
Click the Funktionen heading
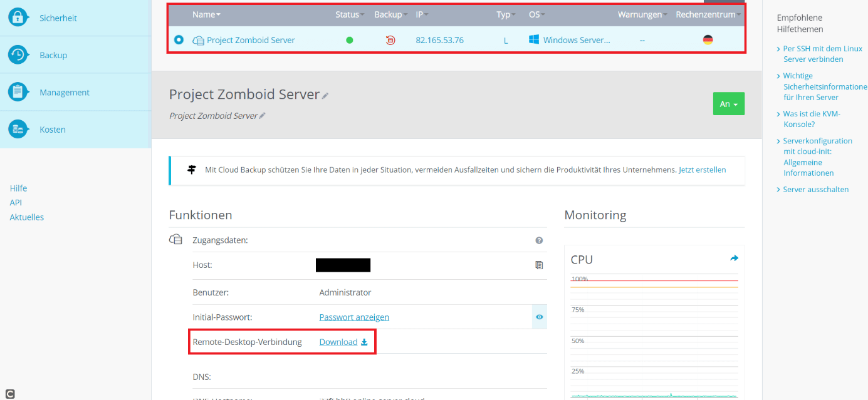pos(201,215)
